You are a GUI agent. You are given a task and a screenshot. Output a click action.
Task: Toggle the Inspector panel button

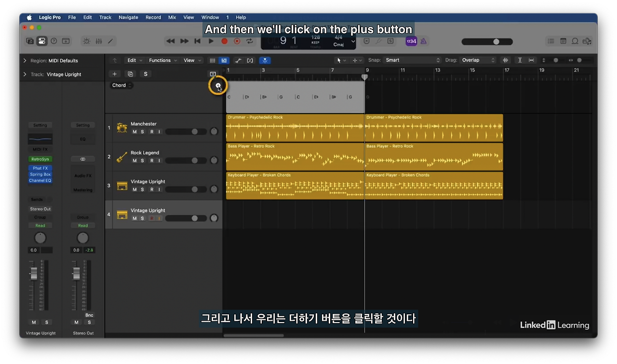pyautogui.click(x=42, y=41)
